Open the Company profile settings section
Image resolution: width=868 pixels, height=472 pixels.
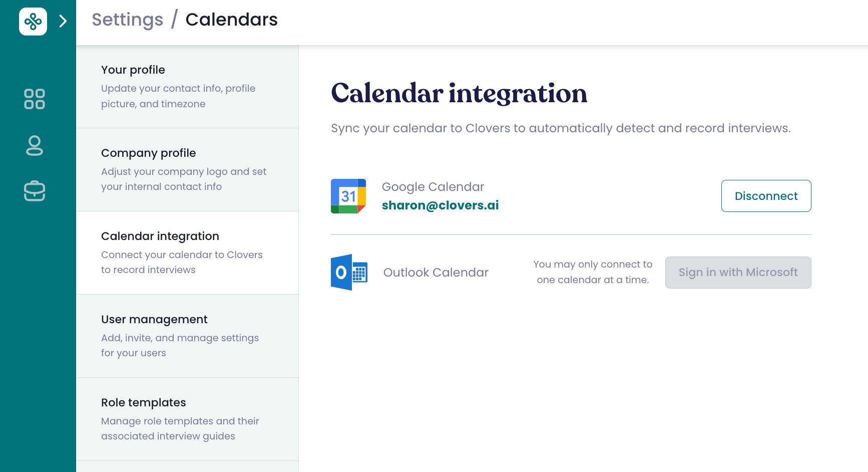click(187, 170)
